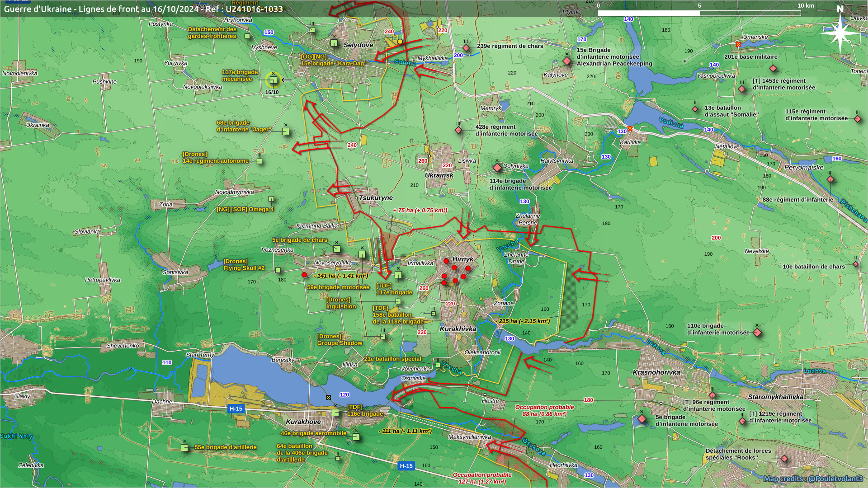Click the 68e brigade d'infanterie Jager marker
The height and width of the screenshot is (488, 868).
click(286, 131)
